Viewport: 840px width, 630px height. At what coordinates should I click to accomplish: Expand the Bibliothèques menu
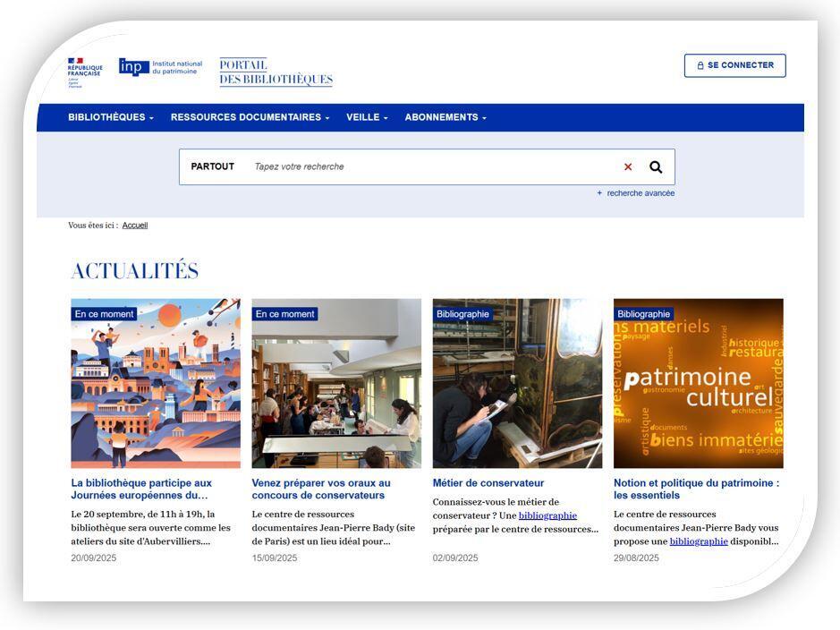[111, 117]
